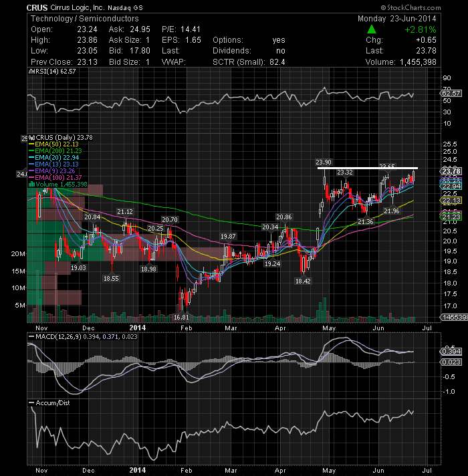Viewport: 468px width, 476px height.
Task: Click the 18.42 April low label
Action: click(303, 281)
